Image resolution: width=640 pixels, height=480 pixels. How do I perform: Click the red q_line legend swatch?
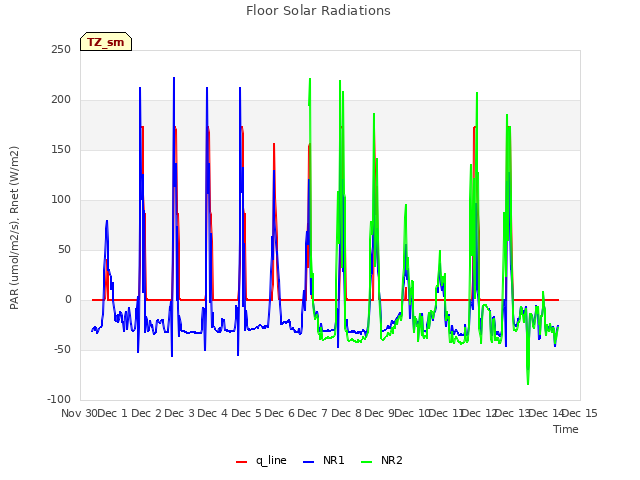click(x=241, y=462)
